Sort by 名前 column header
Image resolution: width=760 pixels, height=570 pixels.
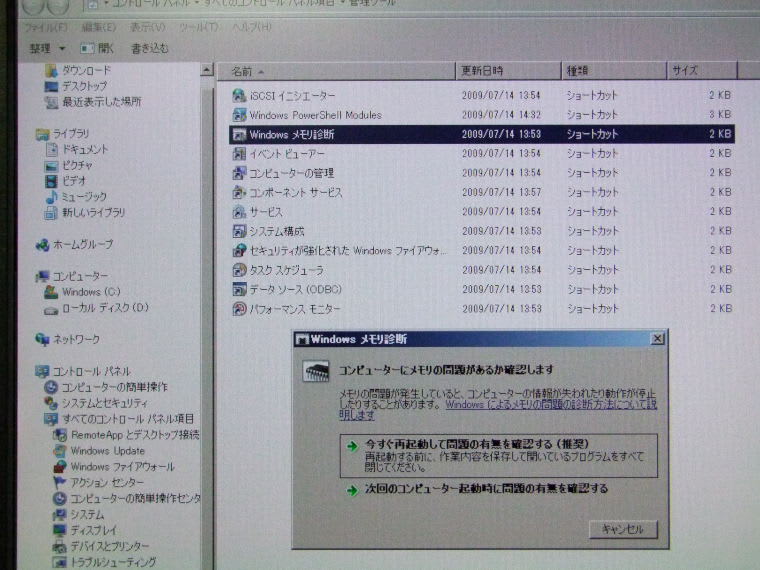(x=336, y=72)
